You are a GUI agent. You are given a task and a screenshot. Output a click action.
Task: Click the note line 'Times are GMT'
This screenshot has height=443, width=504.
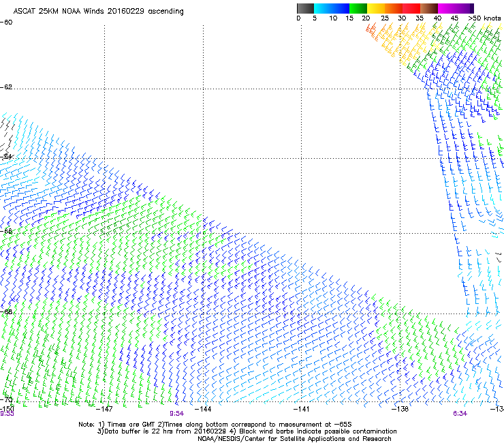tap(131, 425)
